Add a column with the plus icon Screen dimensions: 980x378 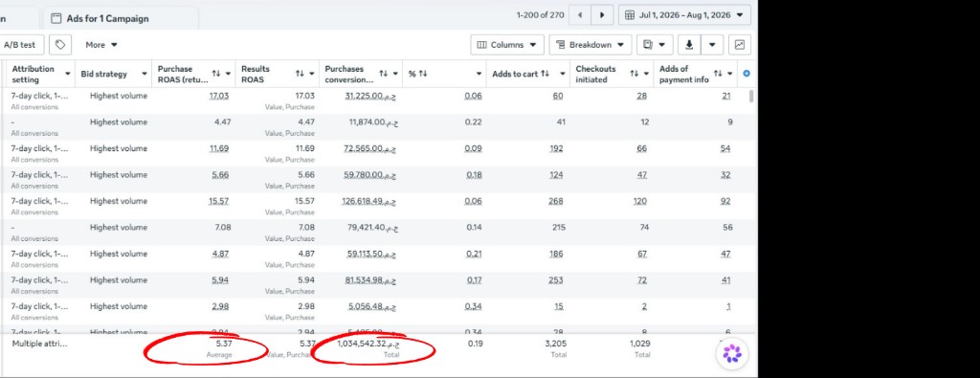pos(746,74)
